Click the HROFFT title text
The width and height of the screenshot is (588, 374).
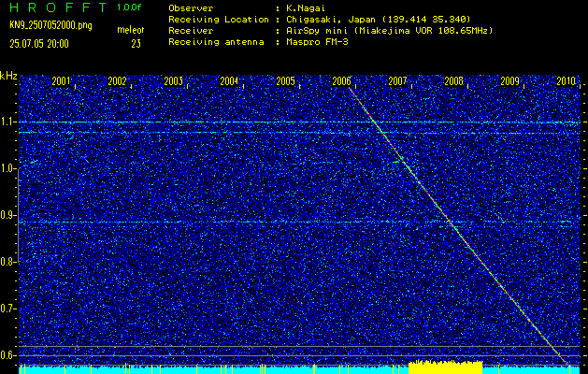58,7
